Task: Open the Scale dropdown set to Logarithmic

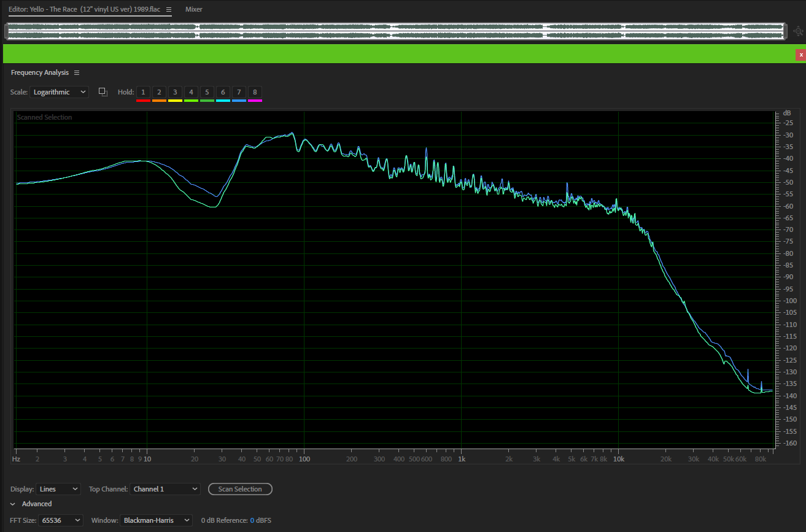Action: click(60, 92)
